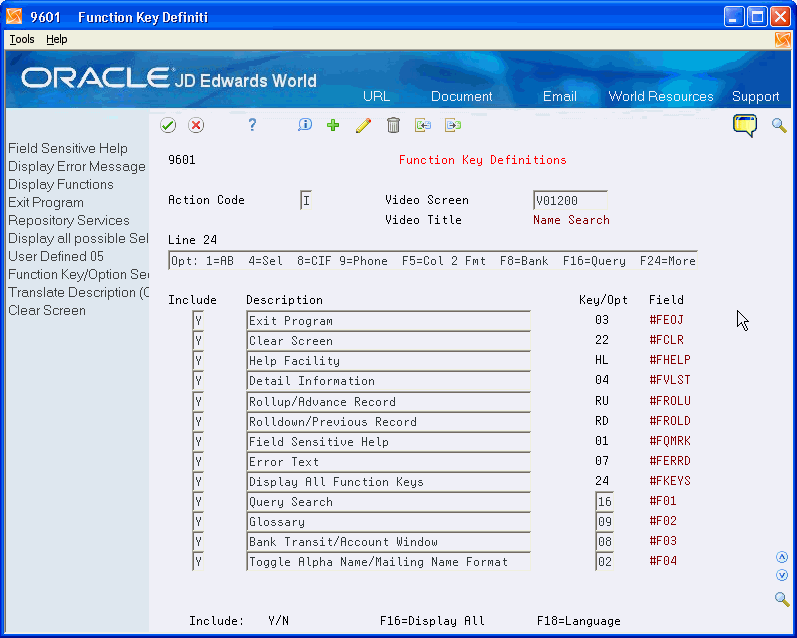Click the blue info bubble icon

click(304, 125)
